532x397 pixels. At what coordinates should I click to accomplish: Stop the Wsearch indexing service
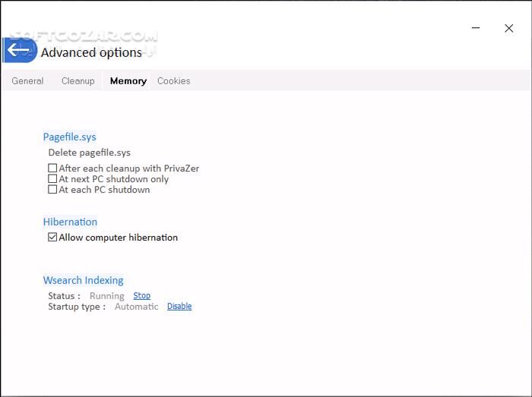142,295
